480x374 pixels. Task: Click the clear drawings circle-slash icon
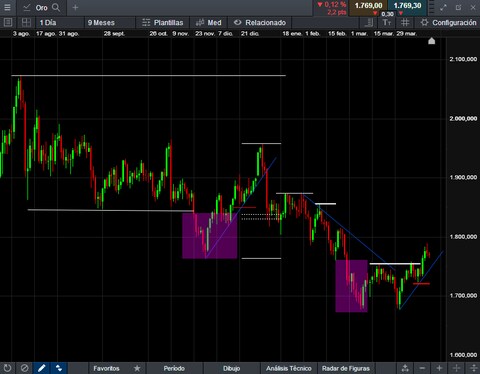24,368
